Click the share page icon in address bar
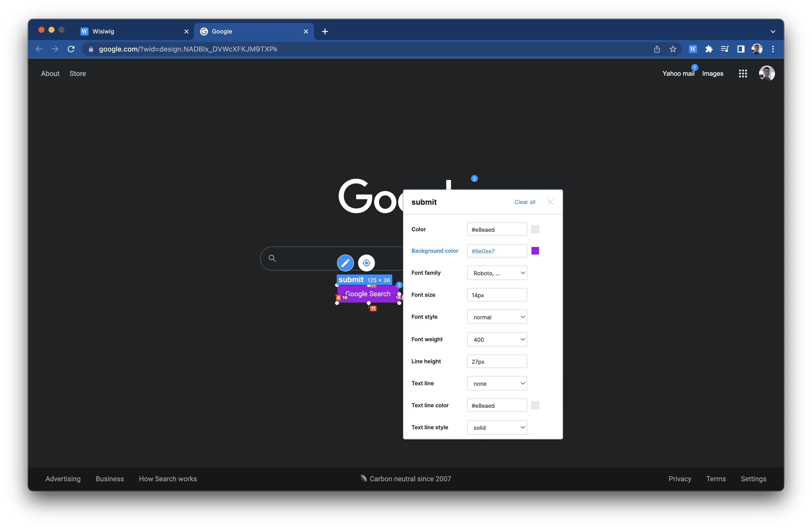This screenshot has width=812, height=528. click(x=657, y=49)
